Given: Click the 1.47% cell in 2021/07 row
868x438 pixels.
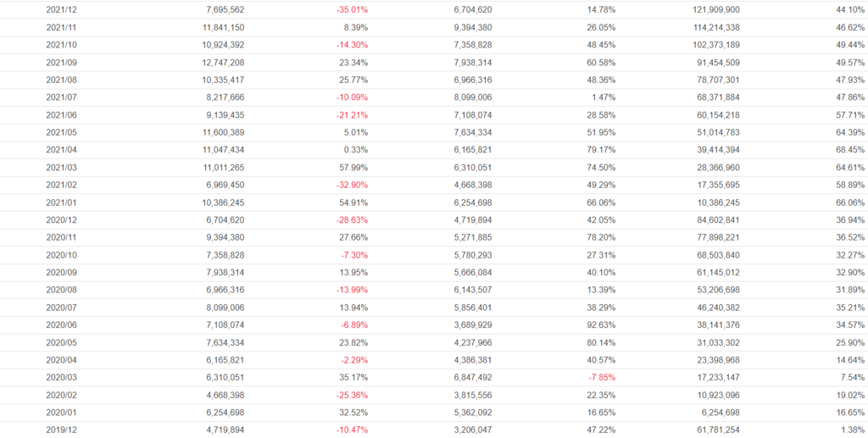Looking at the screenshot, I should [x=600, y=97].
